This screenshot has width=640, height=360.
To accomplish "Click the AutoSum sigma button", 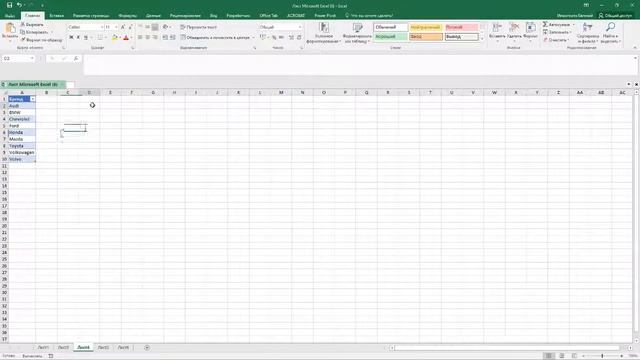I will 558,24.
